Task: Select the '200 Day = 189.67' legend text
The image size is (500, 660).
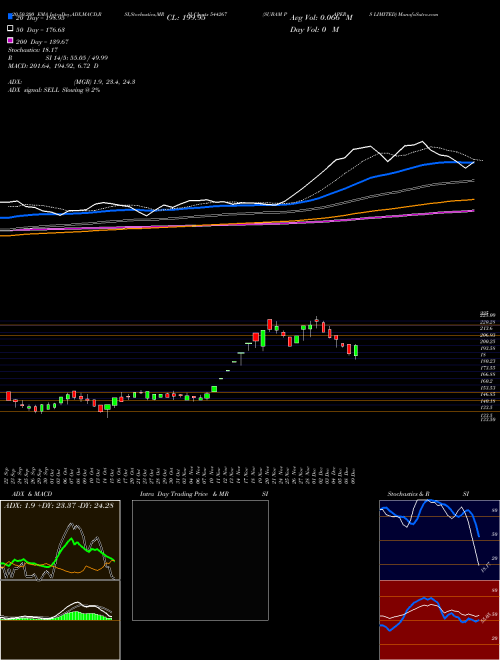Action: (x=42, y=42)
